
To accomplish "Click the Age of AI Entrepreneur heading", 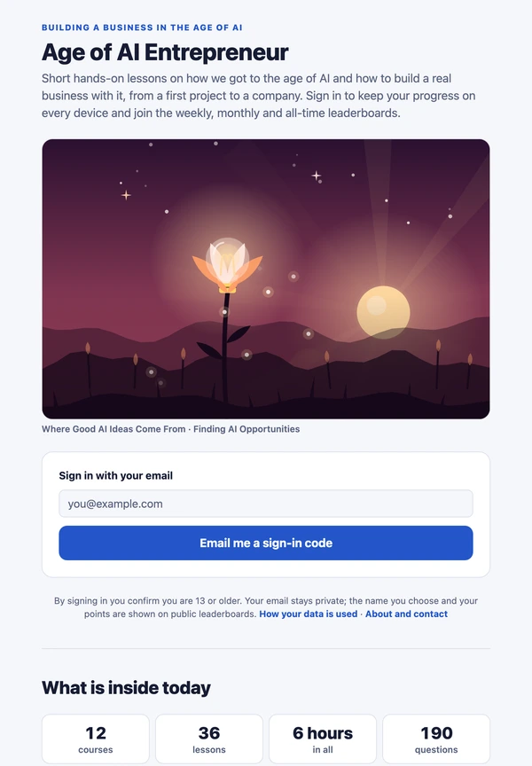I will [165, 52].
